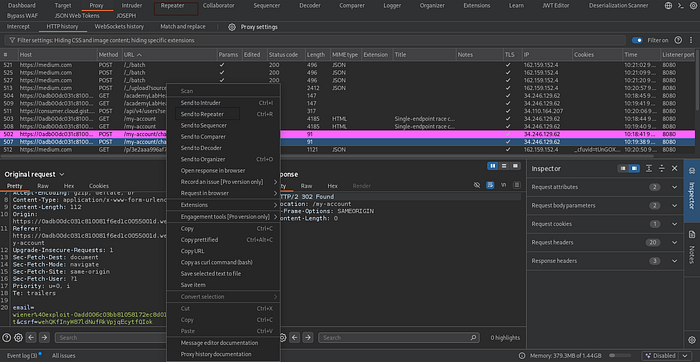The width and height of the screenshot is (700, 362).
Task: Open request editor settings gear icon
Action: [x=18, y=338]
